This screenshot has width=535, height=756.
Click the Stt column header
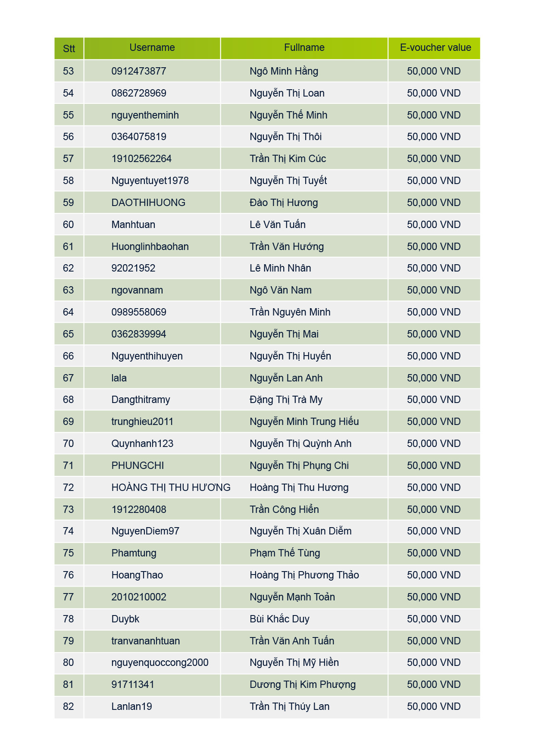click(x=69, y=49)
